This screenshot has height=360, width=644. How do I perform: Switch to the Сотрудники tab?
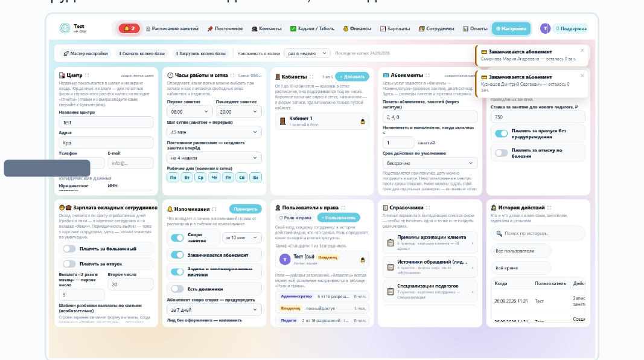(x=436, y=29)
